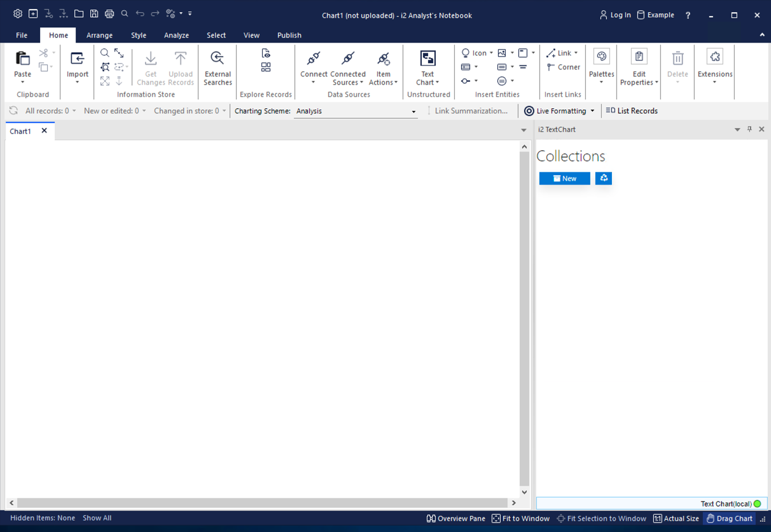Switch to the Style tab
This screenshot has height=532, width=771.
click(139, 36)
